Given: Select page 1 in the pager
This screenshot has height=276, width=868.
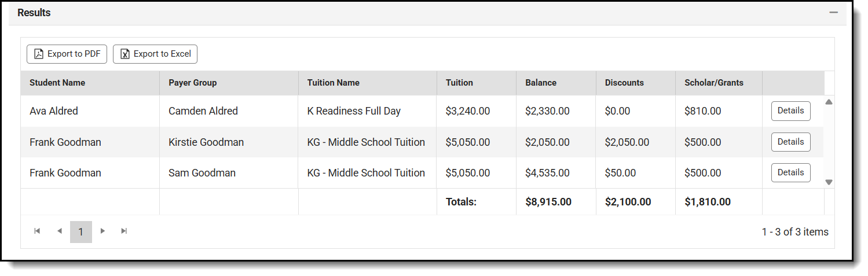Looking at the screenshot, I should [x=81, y=232].
